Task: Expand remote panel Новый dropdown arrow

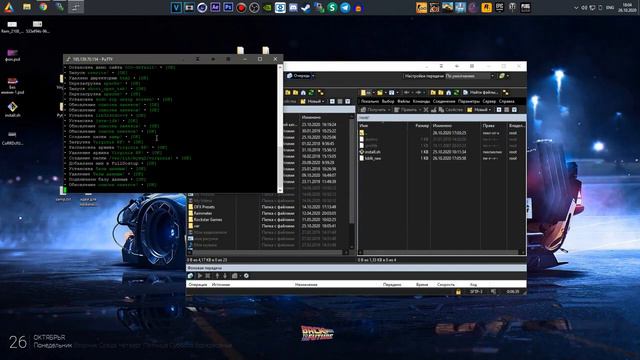Action: pyautogui.click(x=490, y=110)
